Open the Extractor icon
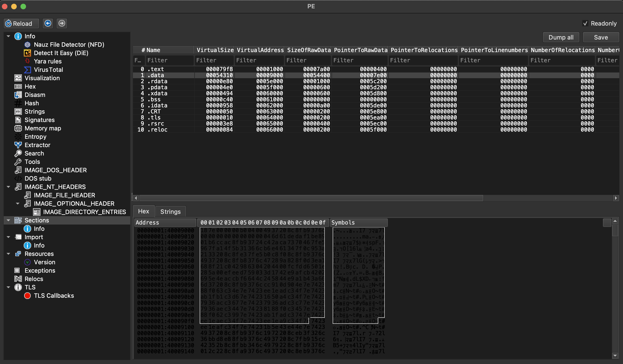 (18, 145)
